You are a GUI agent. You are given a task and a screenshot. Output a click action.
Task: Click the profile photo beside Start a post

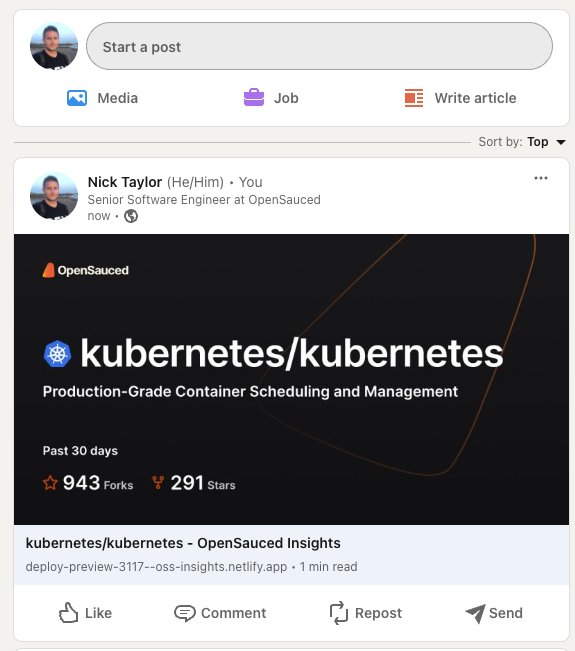(x=54, y=46)
